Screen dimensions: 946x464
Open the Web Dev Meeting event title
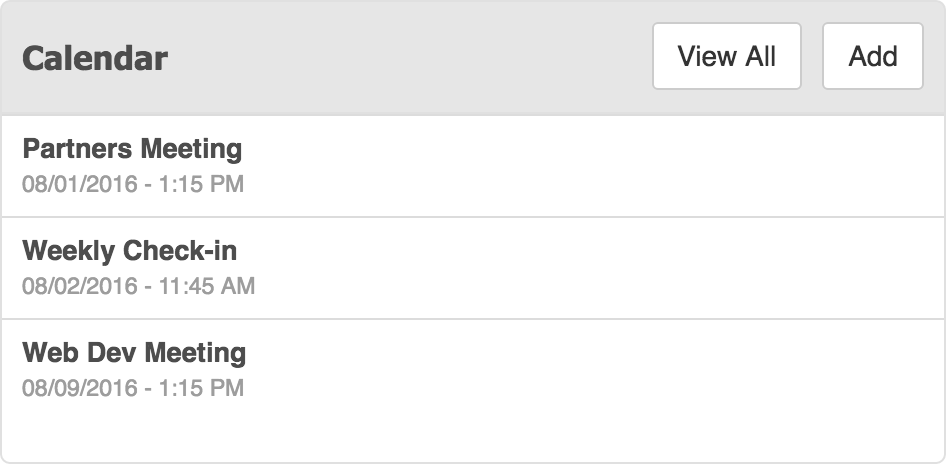(x=134, y=353)
